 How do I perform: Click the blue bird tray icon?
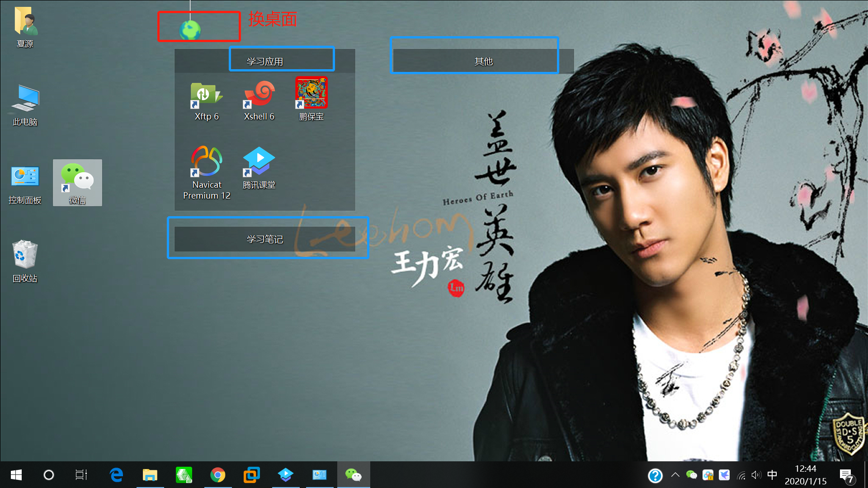pos(724,475)
